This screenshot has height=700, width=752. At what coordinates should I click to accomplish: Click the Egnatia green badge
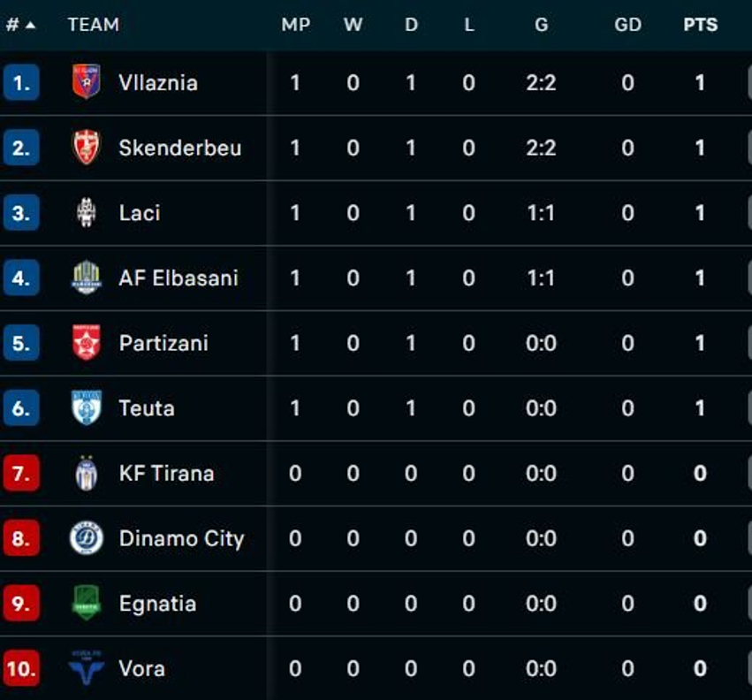87,603
